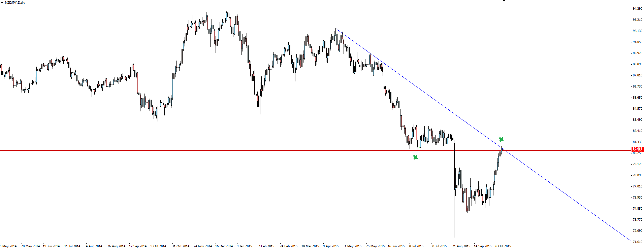Click the red 80.669 current price label

tap(638, 149)
